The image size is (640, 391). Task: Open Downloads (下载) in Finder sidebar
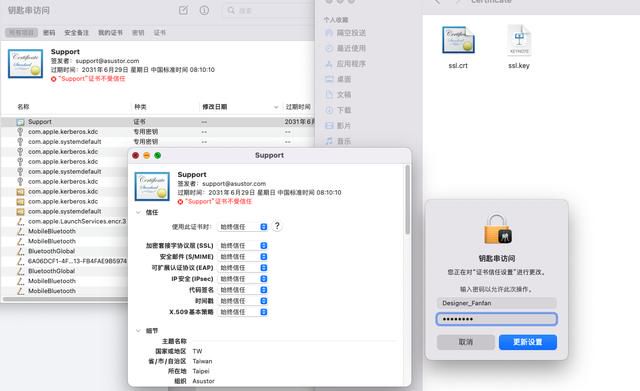(338, 110)
